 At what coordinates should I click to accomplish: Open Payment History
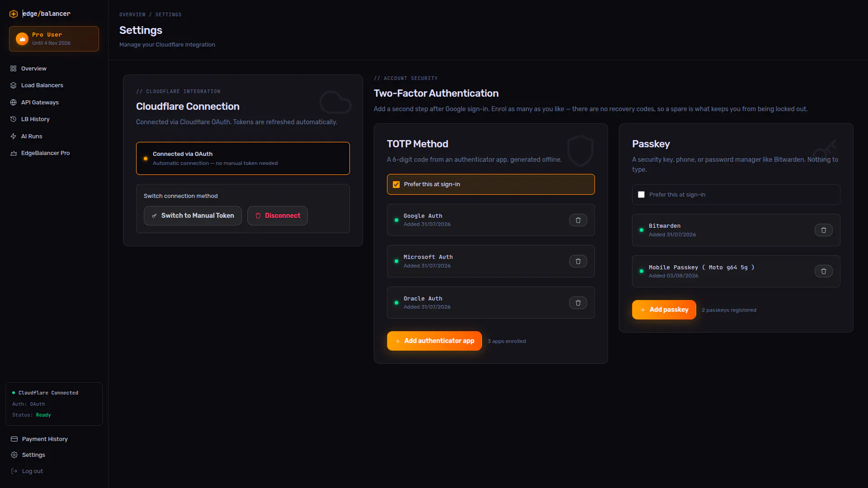(x=45, y=439)
